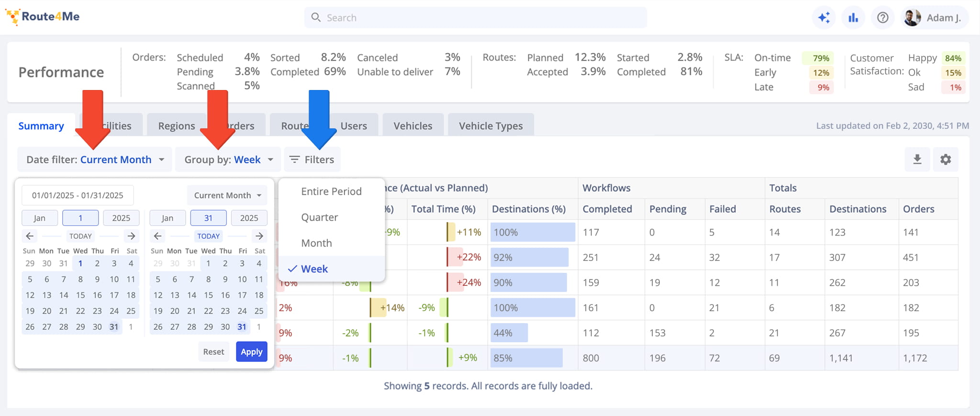The height and width of the screenshot is (416, 980).
Task: Select Week grouping option
Action: (x=332, y=269)
